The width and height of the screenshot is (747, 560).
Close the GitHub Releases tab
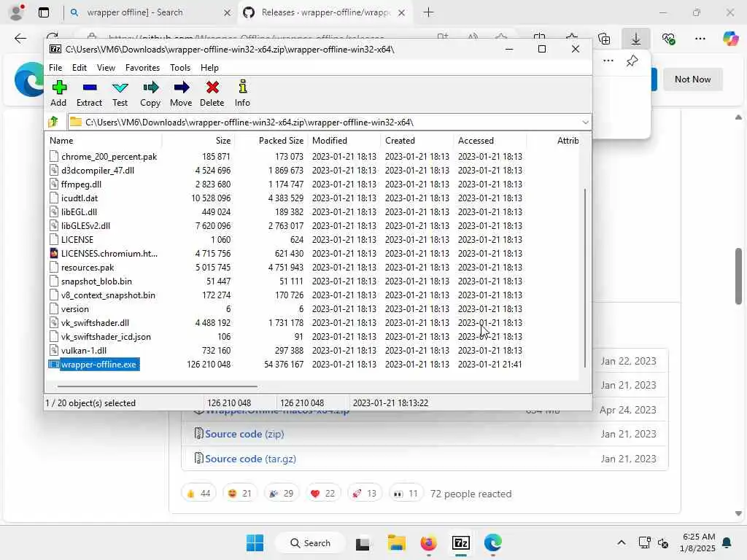402,13
